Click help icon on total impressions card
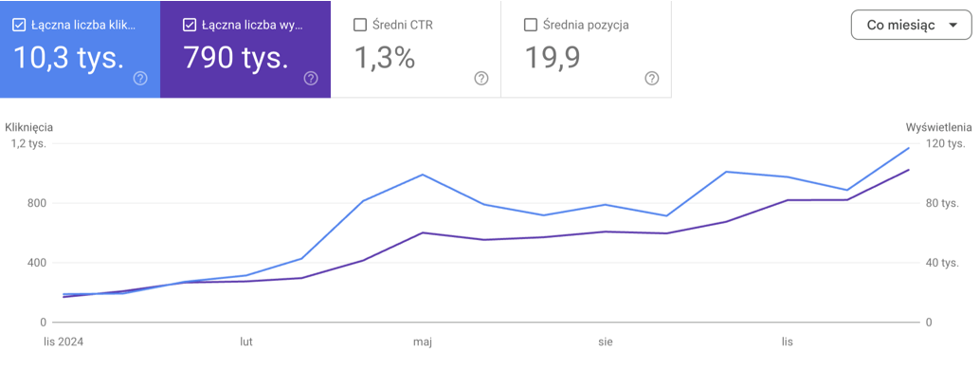 (311, 78)
